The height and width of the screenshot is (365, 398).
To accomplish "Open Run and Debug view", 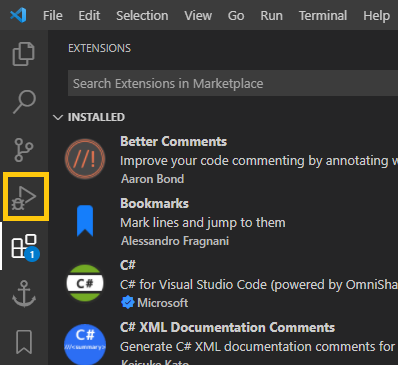I will 24,198.
